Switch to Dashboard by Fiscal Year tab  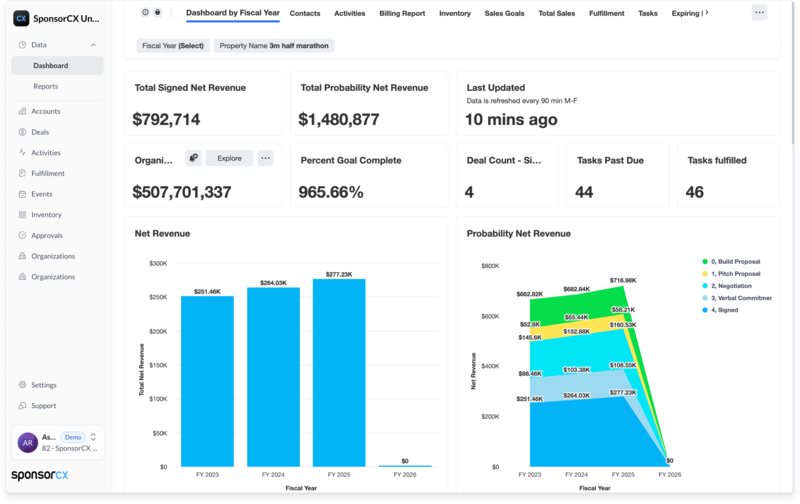point(233,13)
